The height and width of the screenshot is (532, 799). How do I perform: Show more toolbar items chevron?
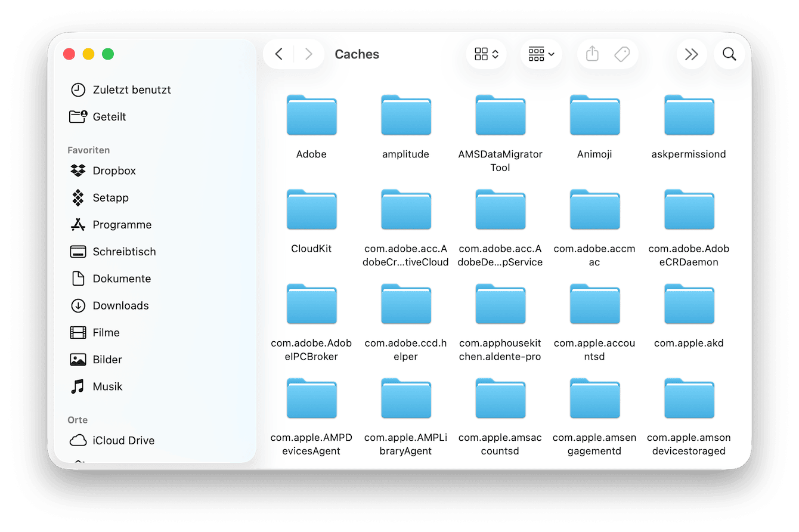click(x=691, y=54)
